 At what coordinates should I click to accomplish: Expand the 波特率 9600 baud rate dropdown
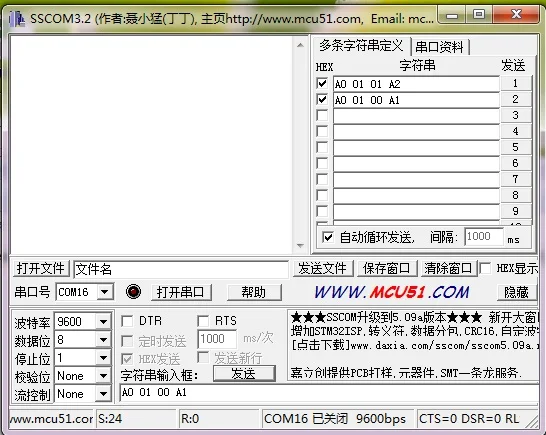coord(103,321)
